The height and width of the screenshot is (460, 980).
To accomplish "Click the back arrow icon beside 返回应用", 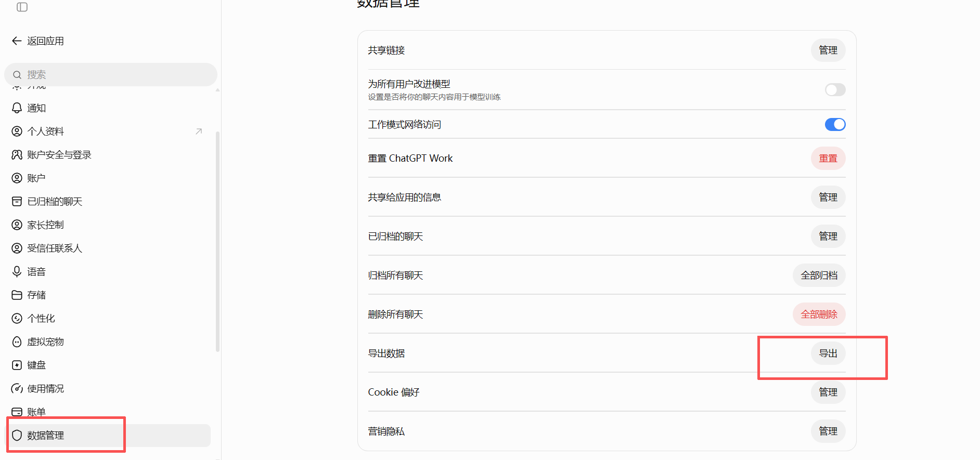I will [17, 41].
